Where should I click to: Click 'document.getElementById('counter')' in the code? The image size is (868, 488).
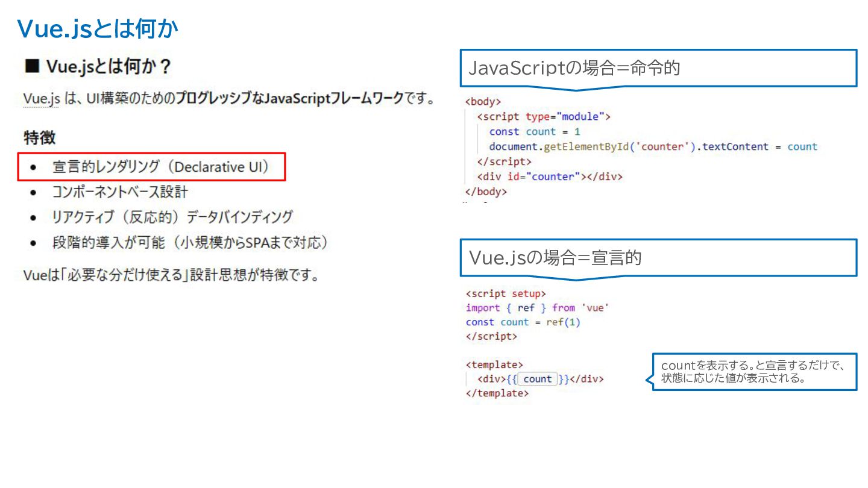coord(593,146)
